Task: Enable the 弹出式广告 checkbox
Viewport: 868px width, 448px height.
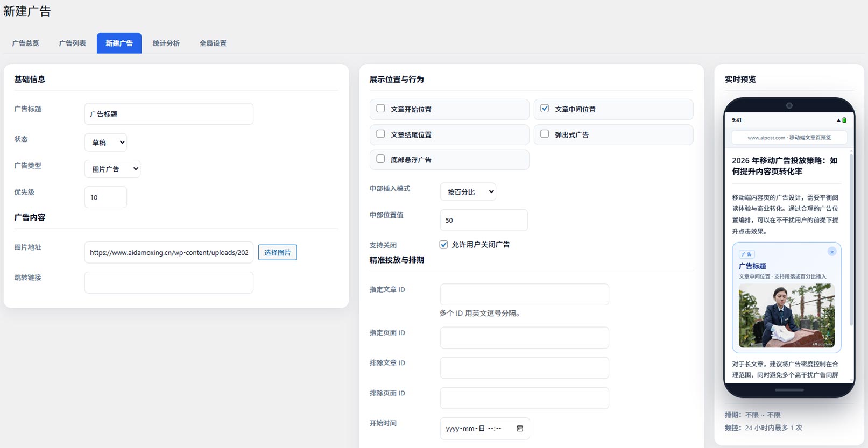Action: (545, 134)
